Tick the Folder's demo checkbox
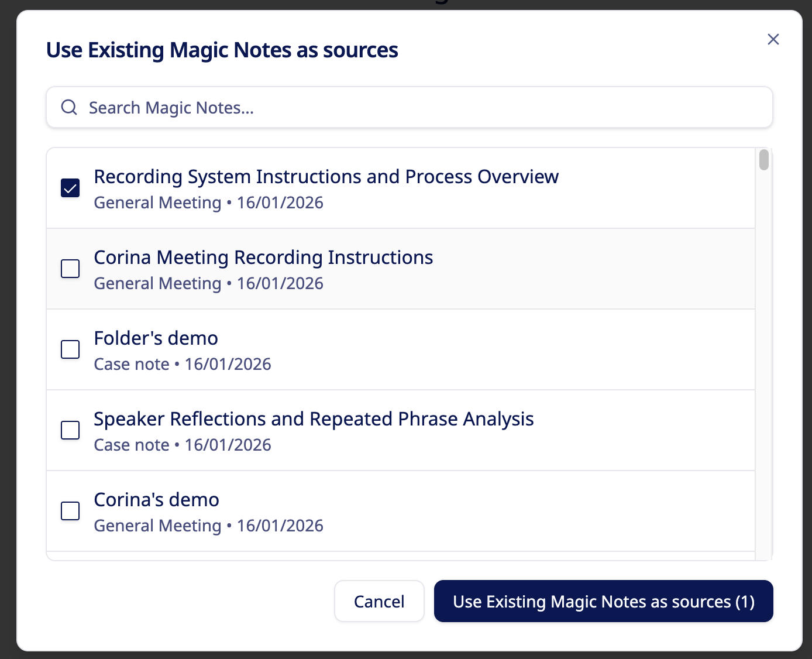 click(x=70, y=349)
